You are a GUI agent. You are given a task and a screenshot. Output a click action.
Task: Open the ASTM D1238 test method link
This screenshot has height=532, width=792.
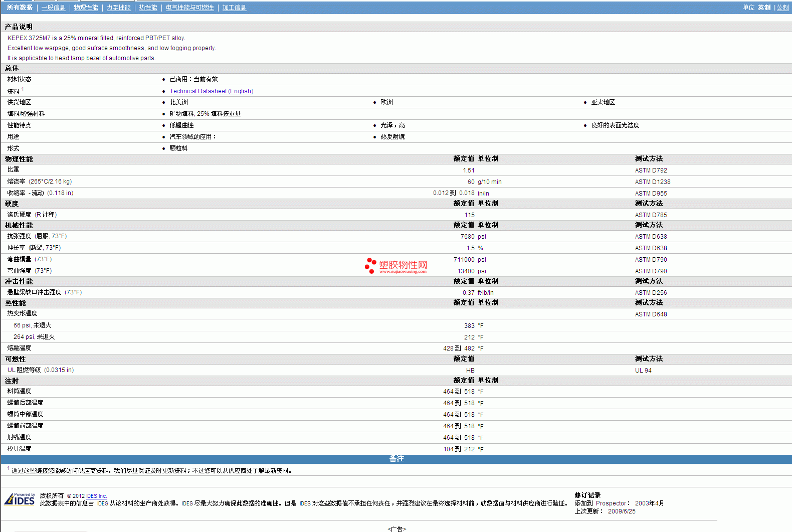tap(652, 182)
